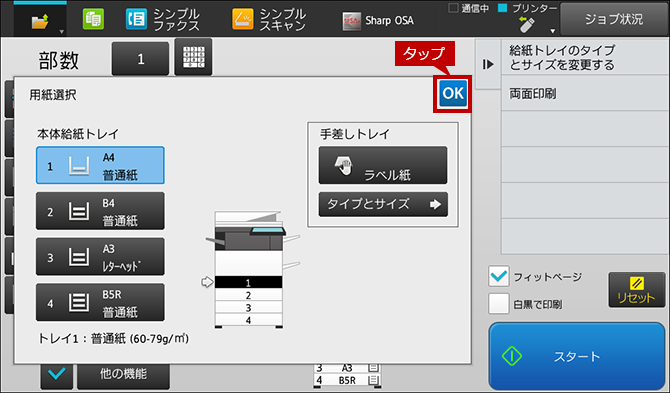The width and height of the screenshot is (670, 393).
Task: Click the 通信中 indicator
Action: pos(469,8)
